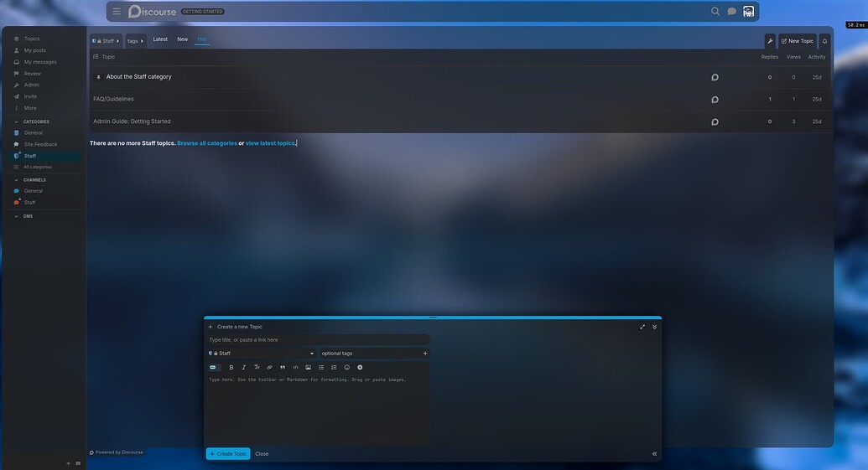
Task: Toggle the rich text editor switch
Action: click(214, 367)
